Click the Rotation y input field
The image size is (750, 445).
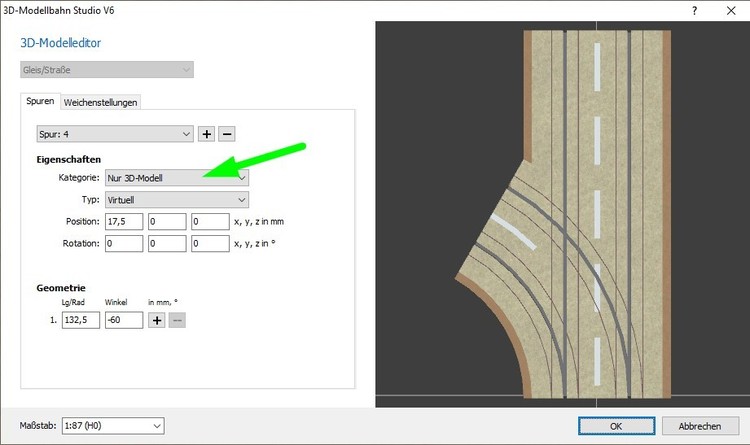(x=167, y=244)
